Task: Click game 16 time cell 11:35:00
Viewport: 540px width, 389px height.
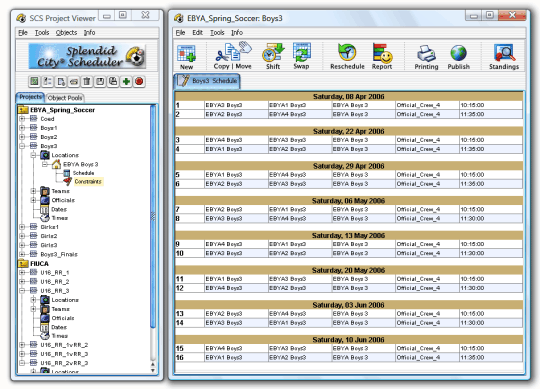Action: click(x=490, y=357)
